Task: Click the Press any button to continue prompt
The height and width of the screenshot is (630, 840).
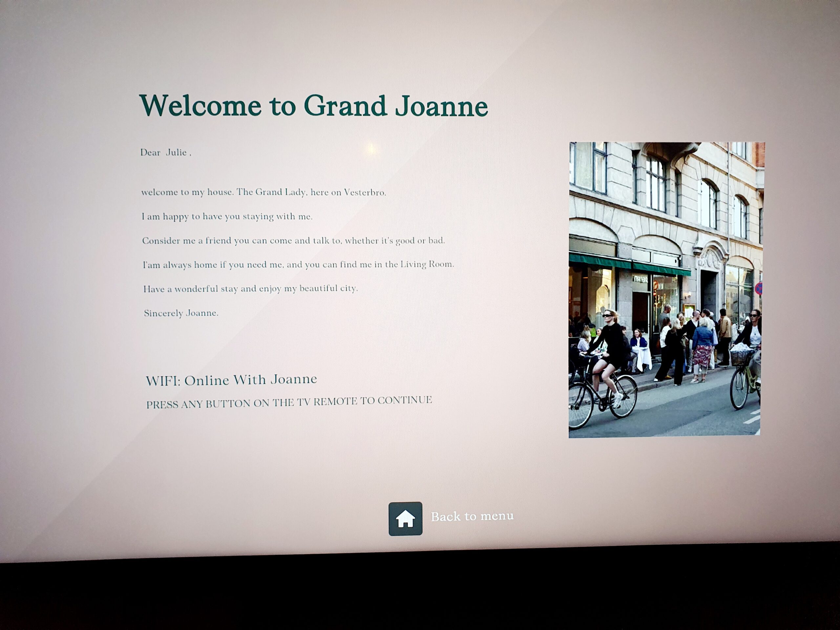Action: [289, 402]
